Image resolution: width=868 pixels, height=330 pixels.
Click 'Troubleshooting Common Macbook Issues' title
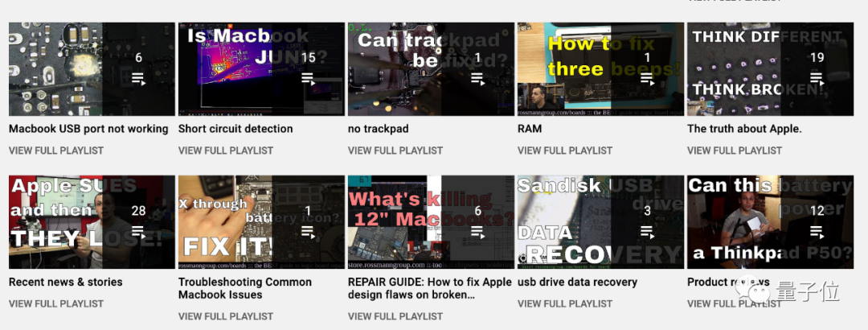pos(244,288)
